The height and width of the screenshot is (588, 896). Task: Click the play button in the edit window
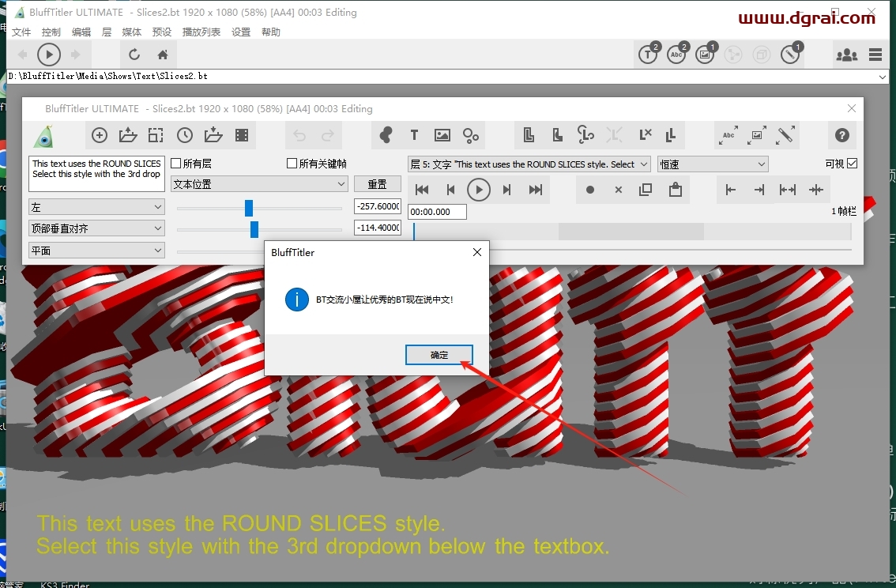(479, 190)
